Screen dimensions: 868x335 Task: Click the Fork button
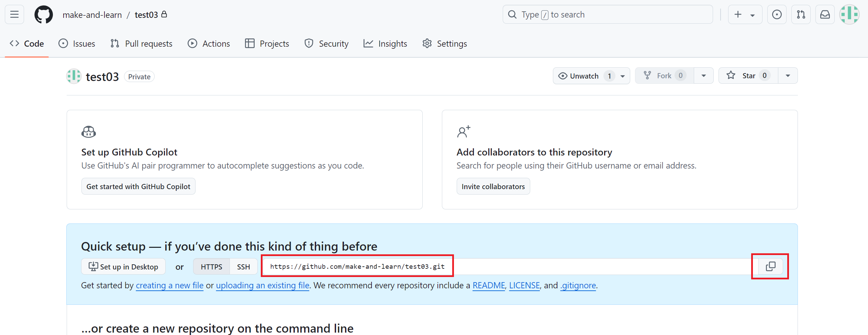664,76
